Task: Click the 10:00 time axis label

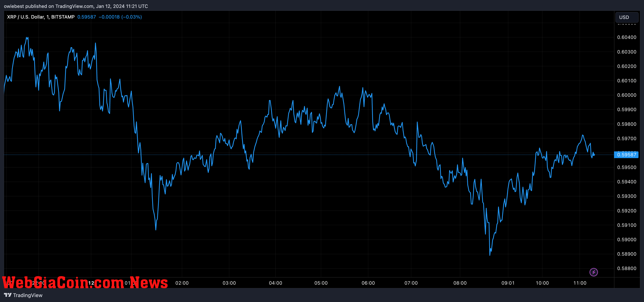Action: coord(542,283)
